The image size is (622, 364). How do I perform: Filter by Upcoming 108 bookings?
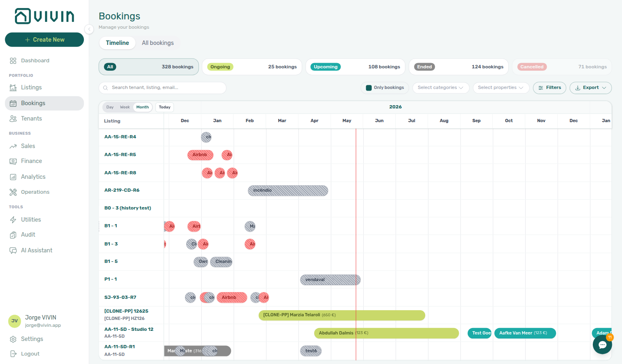(355, 67)
